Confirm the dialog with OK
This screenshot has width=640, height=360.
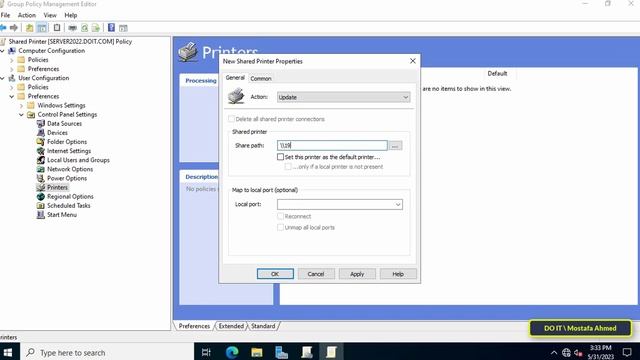pyautogui.click(x=275, y=274)
